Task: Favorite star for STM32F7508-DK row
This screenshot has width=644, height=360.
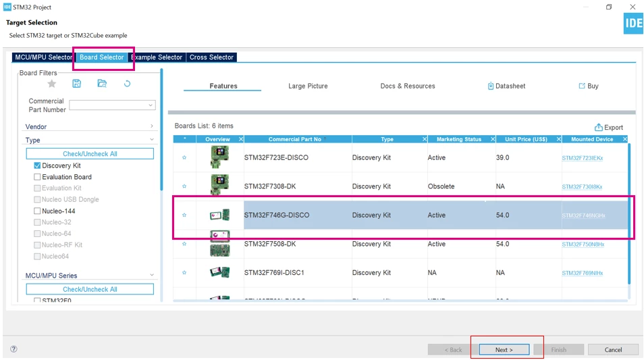Action: tap(184, 244)
